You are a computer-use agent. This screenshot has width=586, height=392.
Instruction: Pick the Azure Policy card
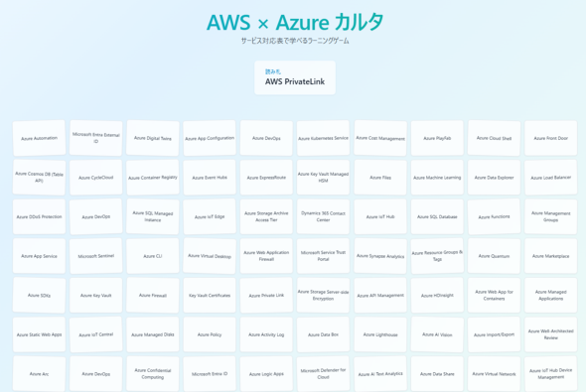click(x=210, y=334)
